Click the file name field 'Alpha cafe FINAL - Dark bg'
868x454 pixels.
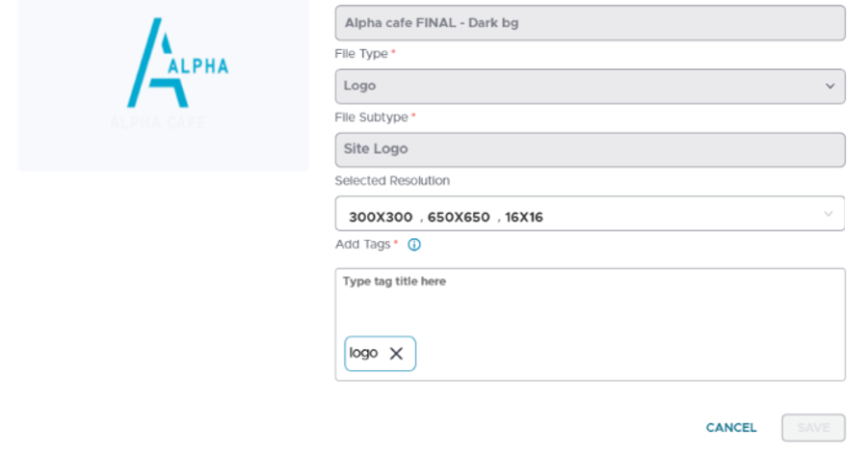591,23
